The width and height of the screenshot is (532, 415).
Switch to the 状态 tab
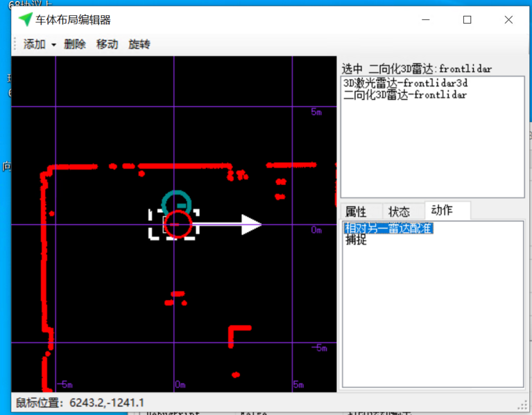coord(399,211)
